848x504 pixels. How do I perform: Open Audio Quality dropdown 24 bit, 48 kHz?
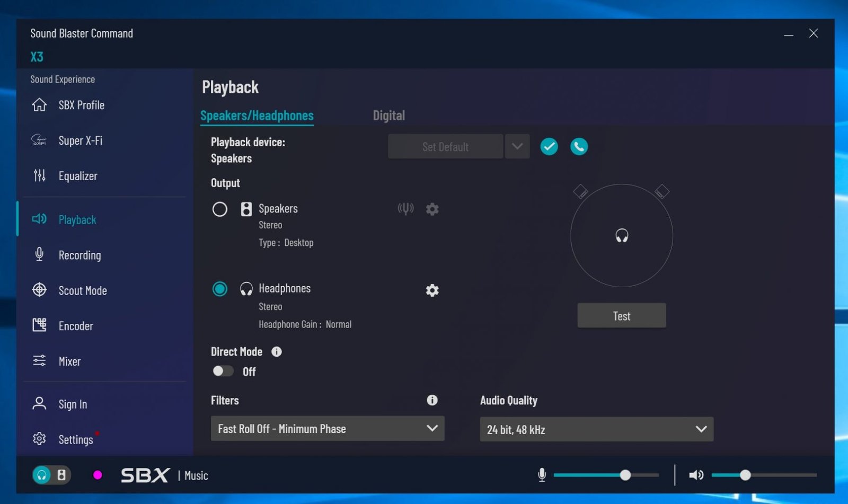(x=597, y=429)
